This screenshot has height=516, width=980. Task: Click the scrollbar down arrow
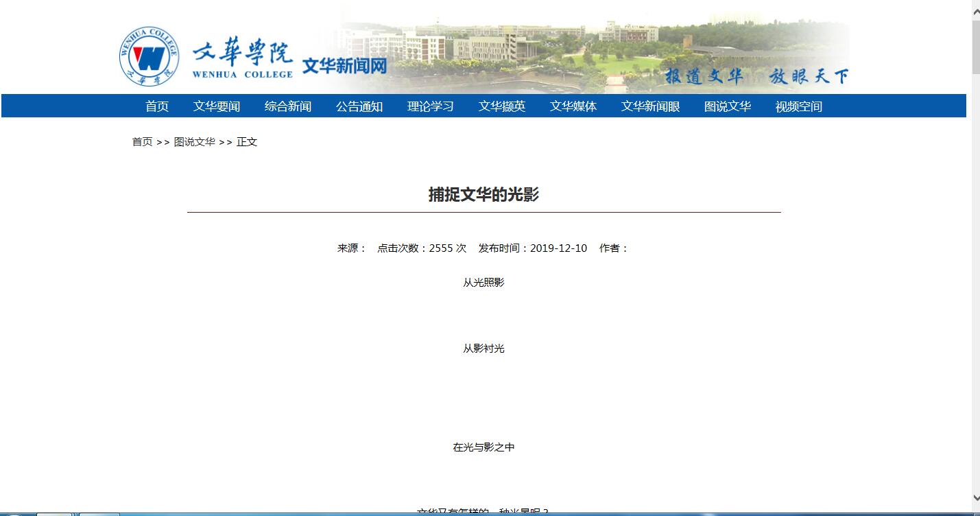coord(975,497)
